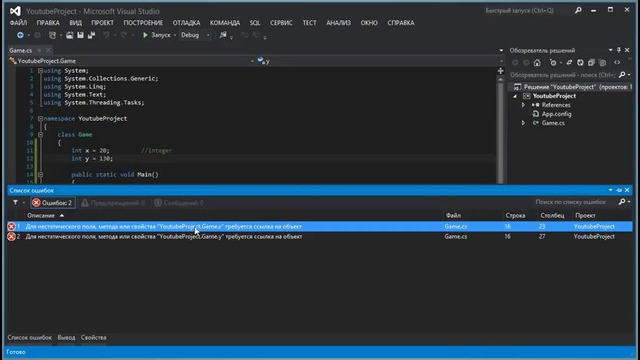
Task: Open the ПОСТРОЕНИЕ menu
Action: tap(143, 23)
